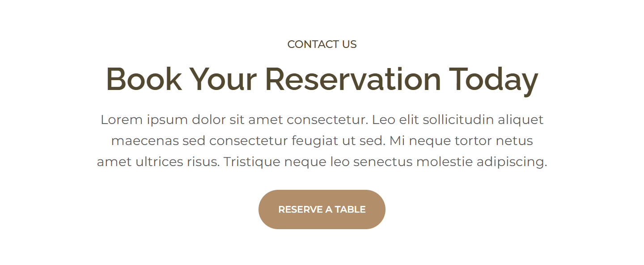Click the word Today in the heading

(493, 79)
